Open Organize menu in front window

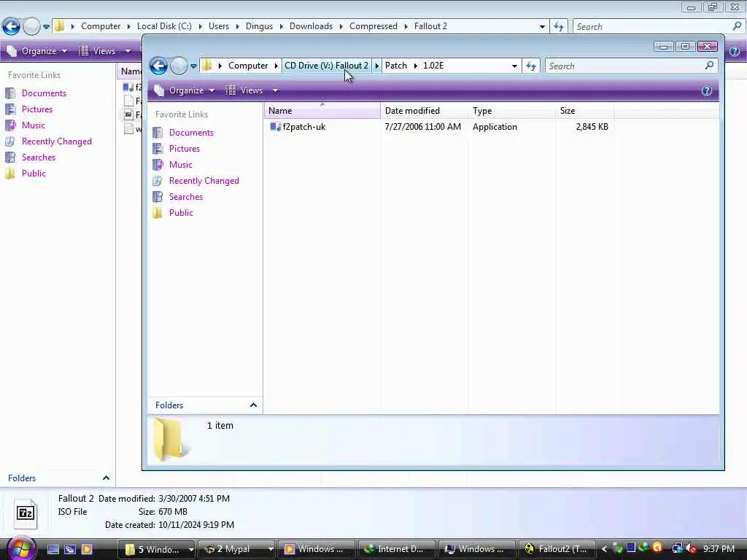tap(185, 90)
